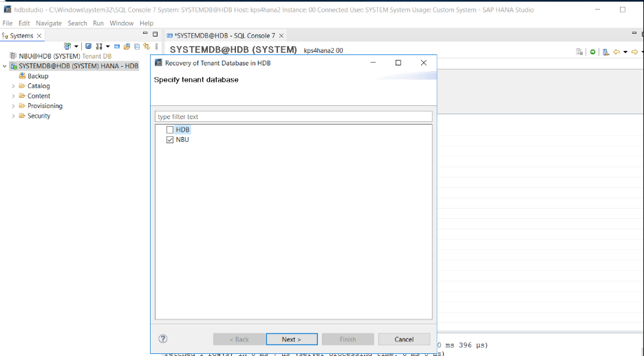This screenshot has width=644, height=356.
Task: Open the Run menu
Action: pyautogui.click(x=98, y=23)
